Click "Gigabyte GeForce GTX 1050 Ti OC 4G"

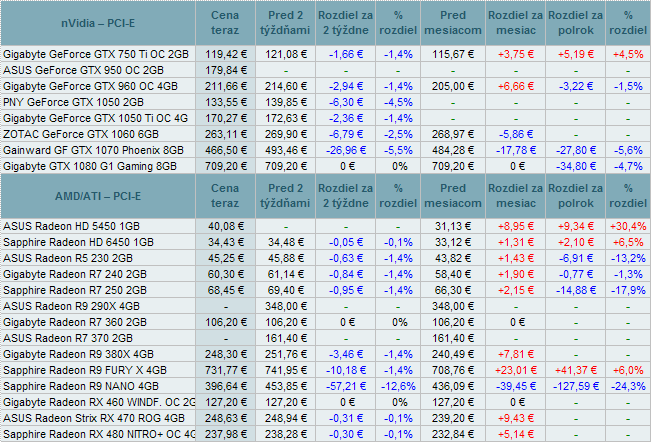click(x=95, y=118)
